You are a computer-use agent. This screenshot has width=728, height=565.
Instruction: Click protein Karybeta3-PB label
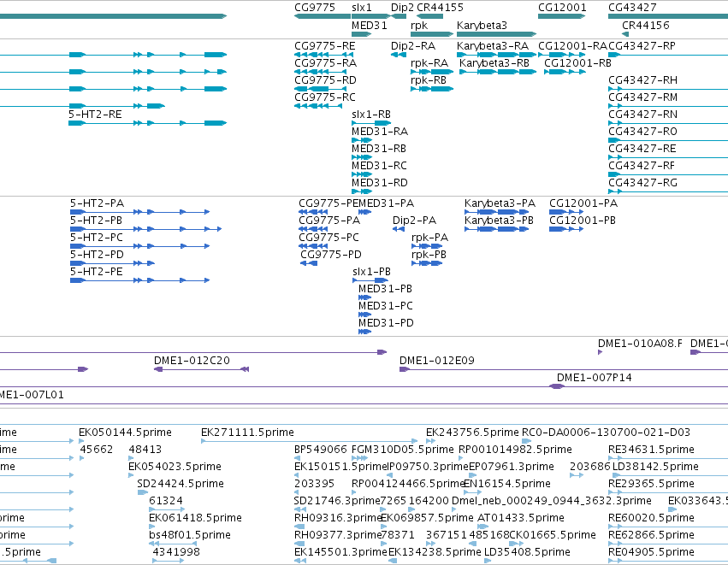pos(499,221)
